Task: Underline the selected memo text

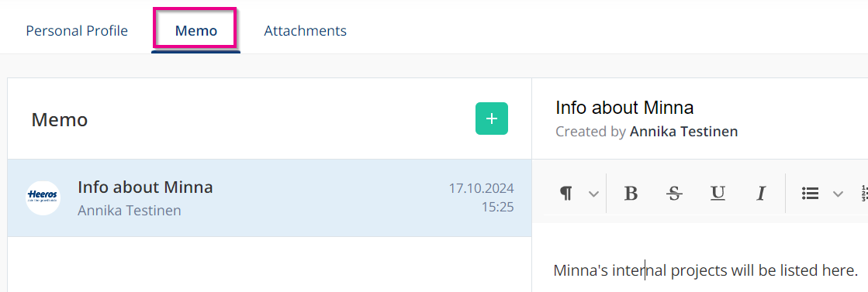Action: (x=718, y=193)
